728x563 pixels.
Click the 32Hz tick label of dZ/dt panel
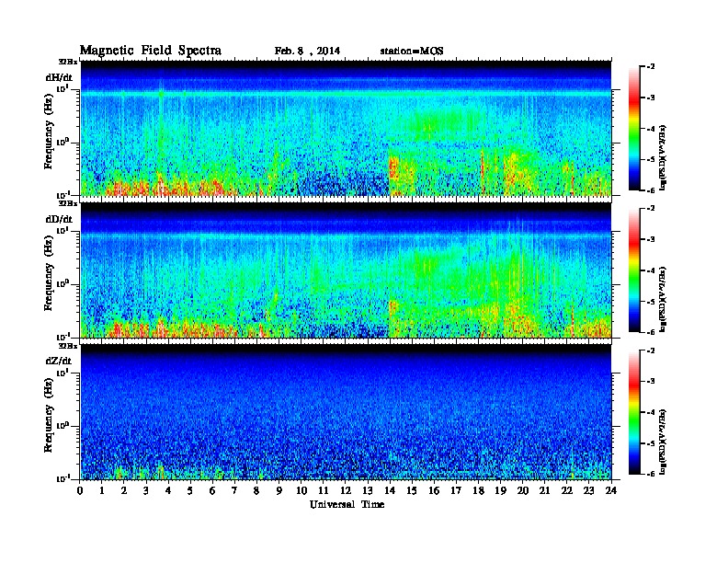pyautogui.click(x=68, y=346)
